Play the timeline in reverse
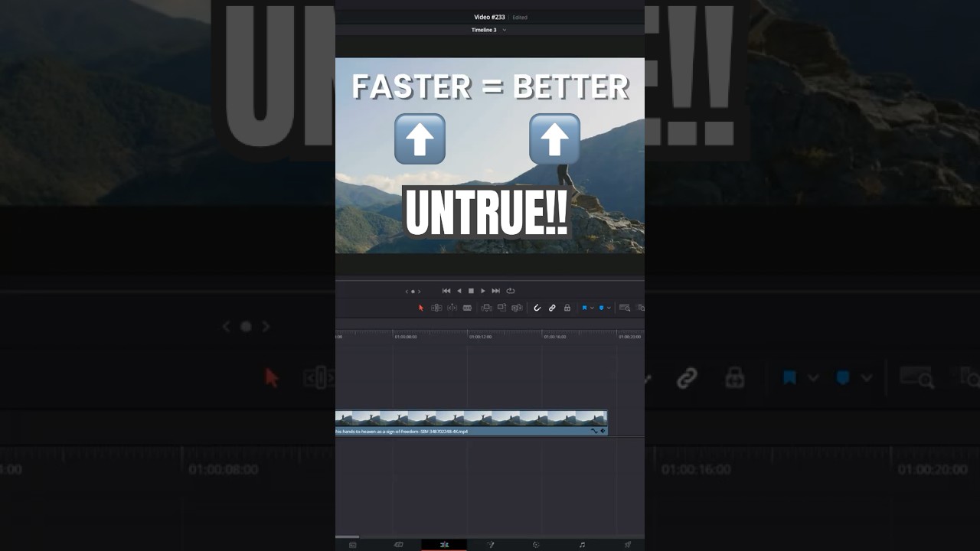 pos(459,291)
